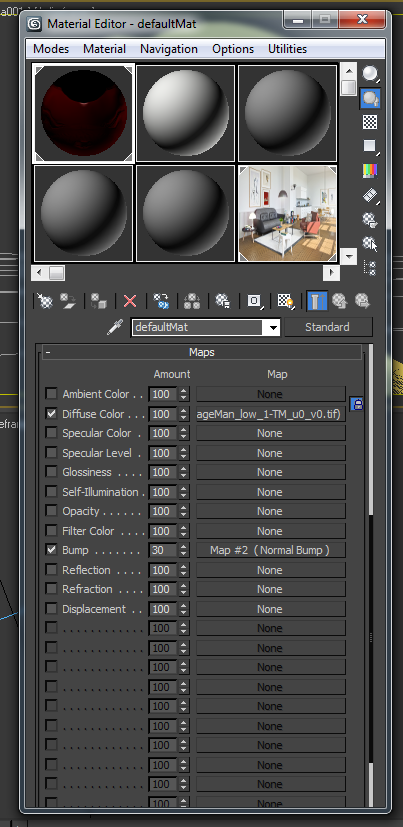Image resolution: width=403 pixels, height=827 pixels.
Task: Toggle Show Shaded Material in Viewport
Action: [x=286, y=301]
